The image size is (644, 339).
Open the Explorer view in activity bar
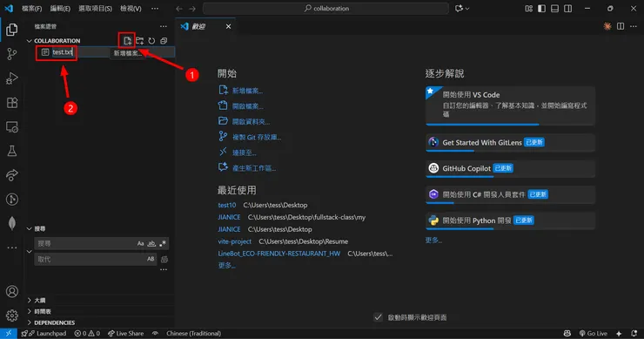click(x=12, y=30)
